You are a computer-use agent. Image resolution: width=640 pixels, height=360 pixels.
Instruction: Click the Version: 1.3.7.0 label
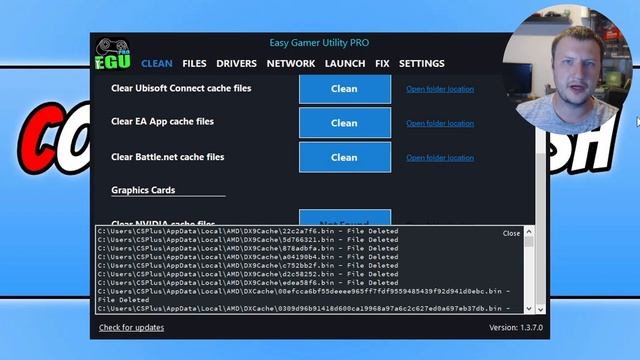tap(516, 328)
